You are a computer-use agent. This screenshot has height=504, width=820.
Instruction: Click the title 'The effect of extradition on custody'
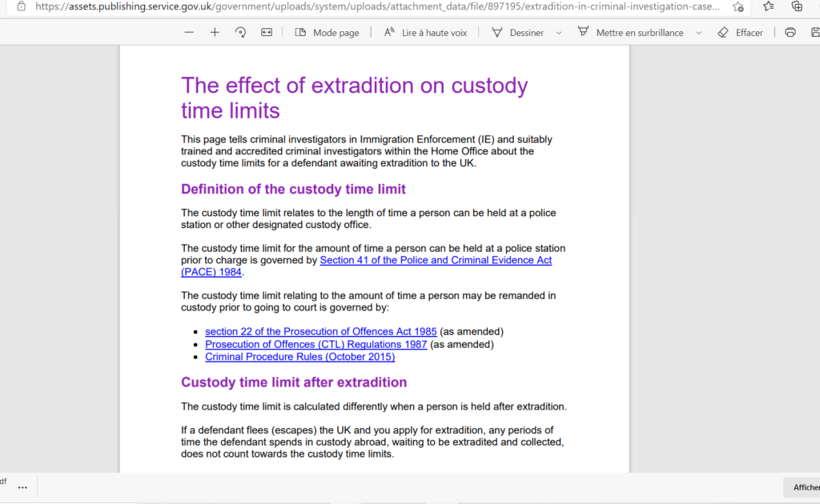[x=355, y=86]
